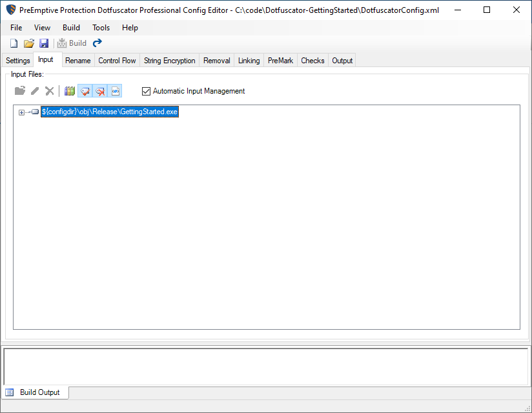Select the Build Output bottom tab
This screenshot has width=532, height=413.
click(x=36, y=392)
